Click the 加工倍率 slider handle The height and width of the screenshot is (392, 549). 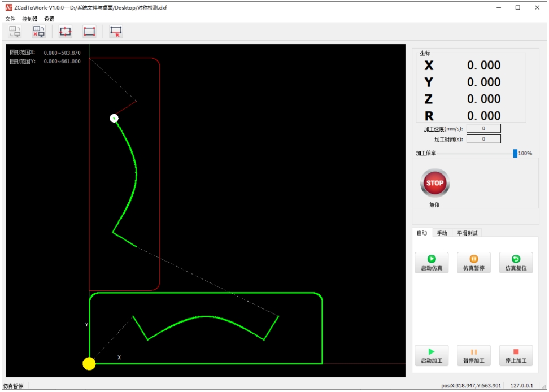(515, 153)
